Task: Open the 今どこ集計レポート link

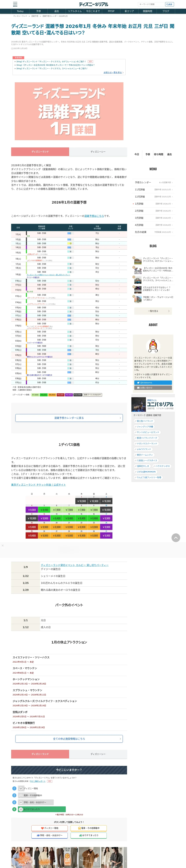Action: (x=38, y=781)
